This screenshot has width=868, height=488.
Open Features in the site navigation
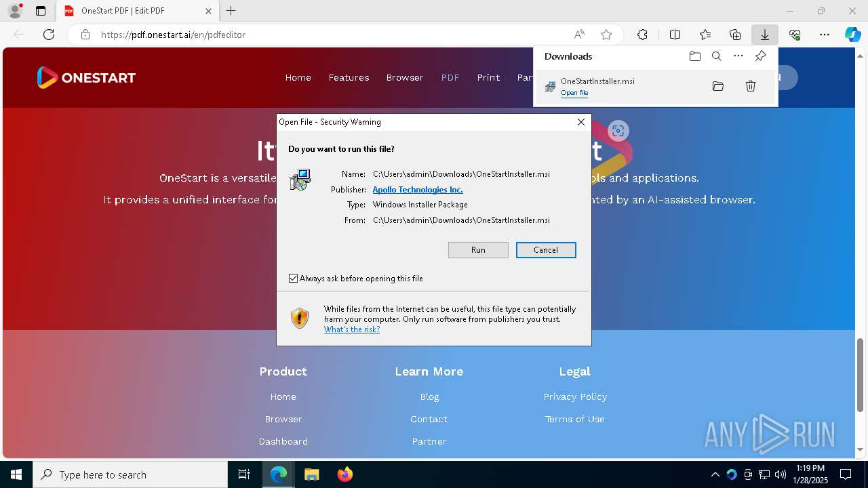pyautogui.click(x=349, y=77)
